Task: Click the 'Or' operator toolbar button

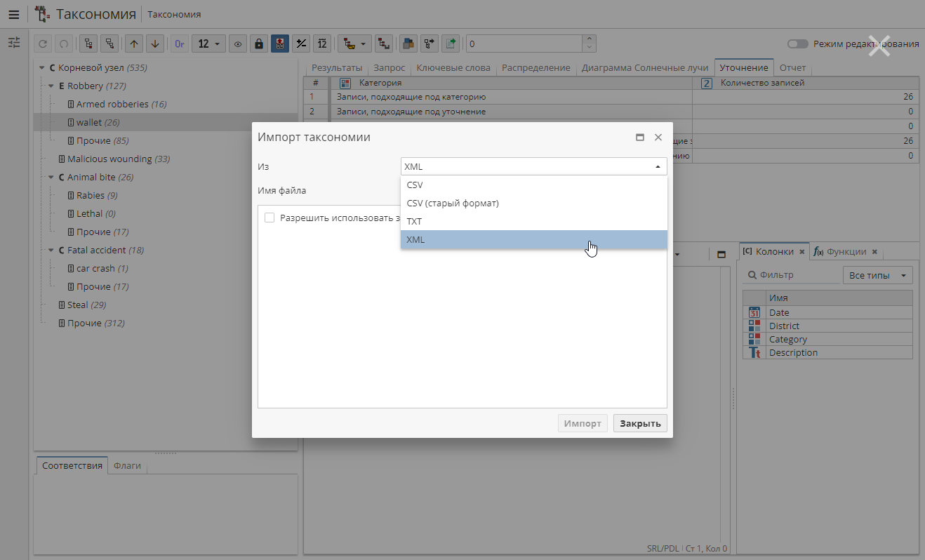Action: (180, 44)
